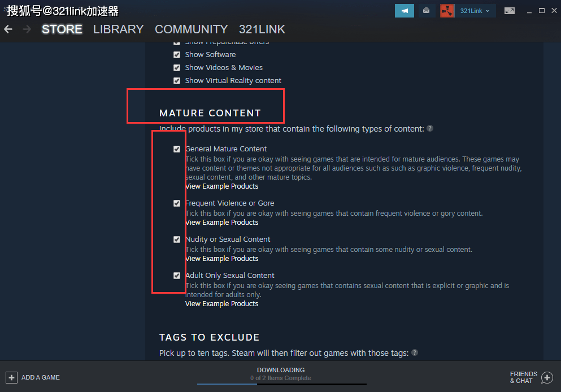The image size is (561, 392).
Task: Select the STORE tab
Action: (62, 29)
